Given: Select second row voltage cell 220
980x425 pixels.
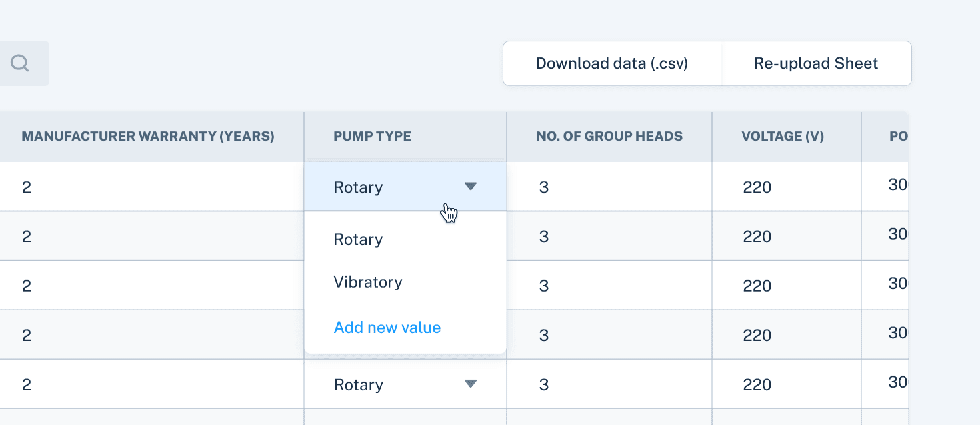Looking at the screenshot, I should click(757, 237).
